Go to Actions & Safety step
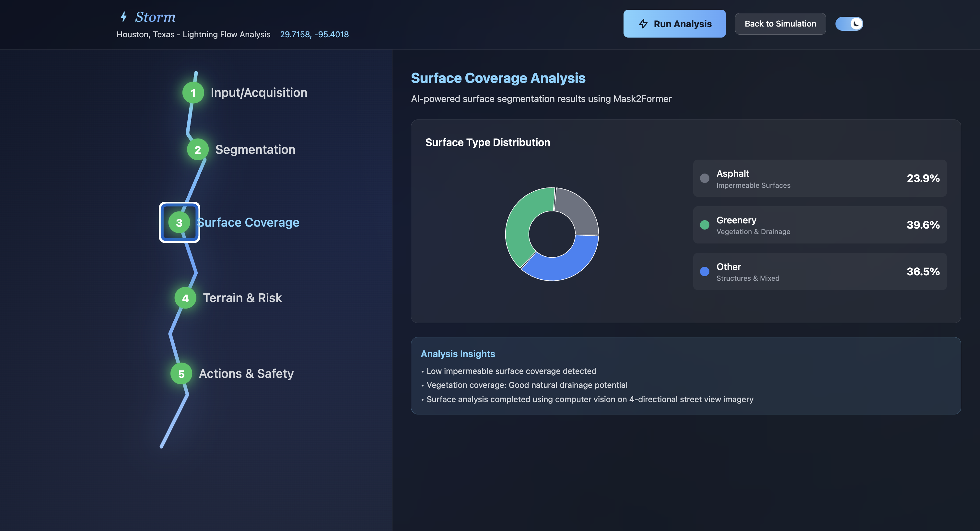 pos(246,374)
